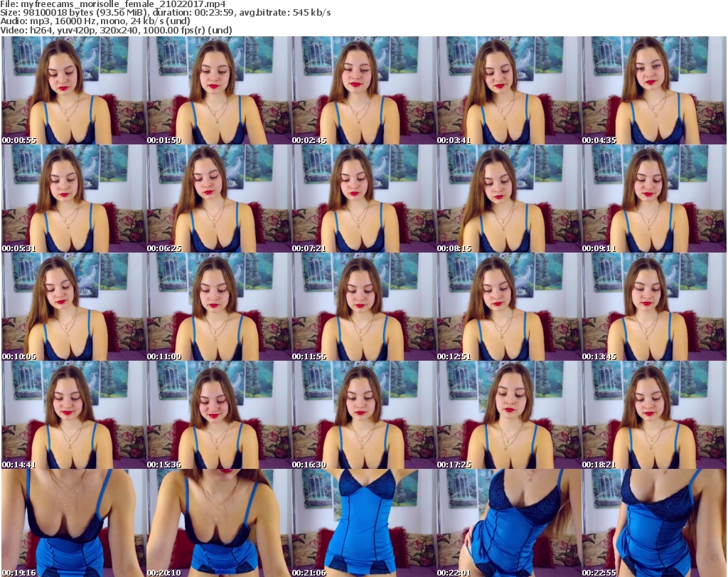
Task: Click the 00:09:11 video frame
Action: pyautogui.click(x=654, y=198)
